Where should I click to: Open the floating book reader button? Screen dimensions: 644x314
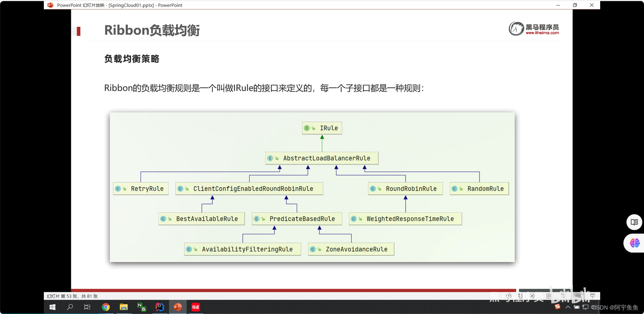[634, 222]
